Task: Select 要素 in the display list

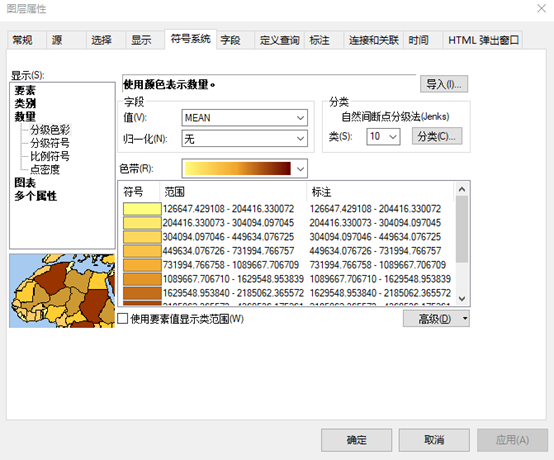Action: pos(25,90)
